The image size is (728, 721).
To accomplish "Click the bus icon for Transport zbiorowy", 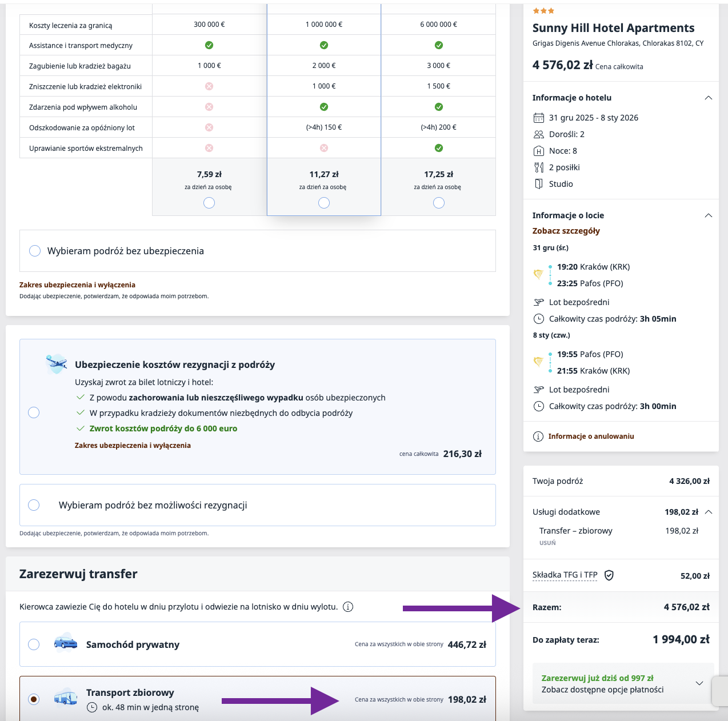I will click(66, 698).
